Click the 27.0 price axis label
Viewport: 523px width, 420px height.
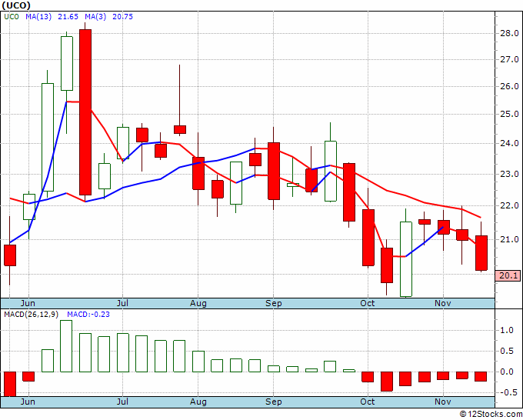(509, 59)
